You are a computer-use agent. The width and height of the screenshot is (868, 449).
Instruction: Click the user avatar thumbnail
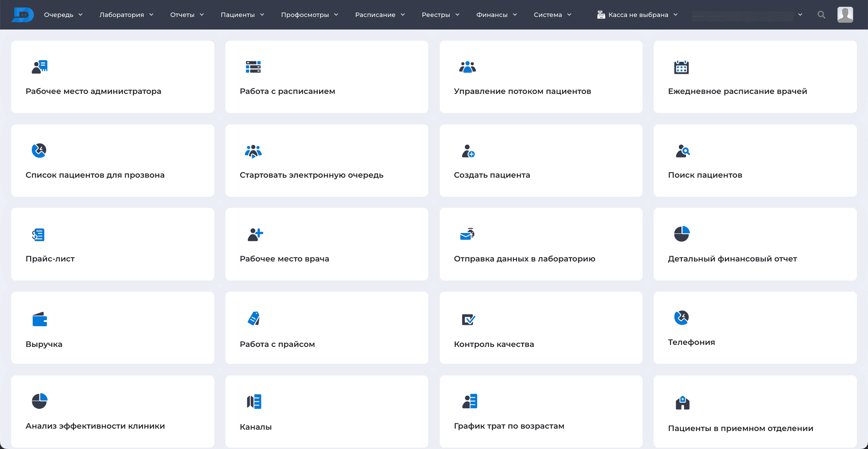click(845, 15)
